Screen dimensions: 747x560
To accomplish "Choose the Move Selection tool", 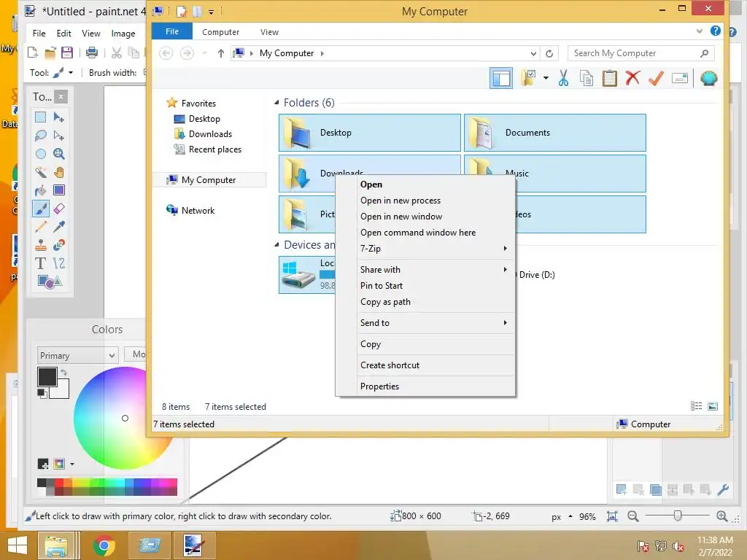I will [59, 135].
